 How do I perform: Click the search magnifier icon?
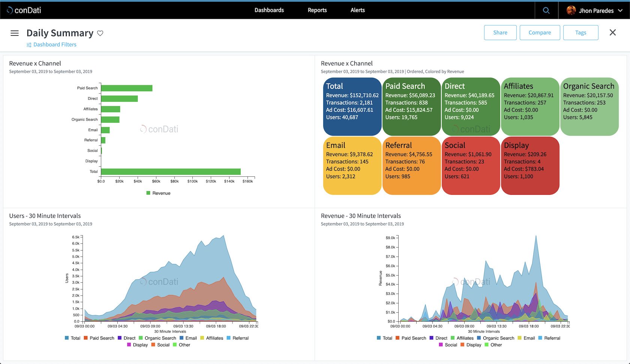[x=546, y=10]
